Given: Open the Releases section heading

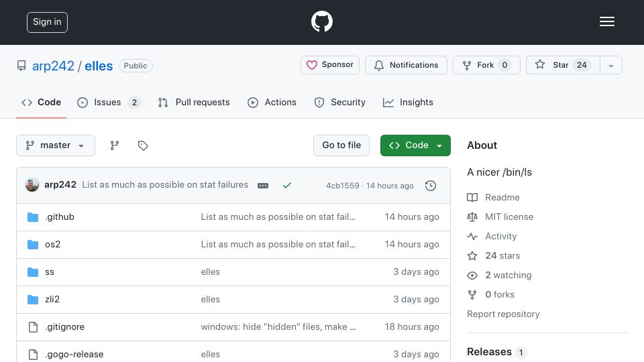Looking at the screenshot, I should [x=489, y=352].
